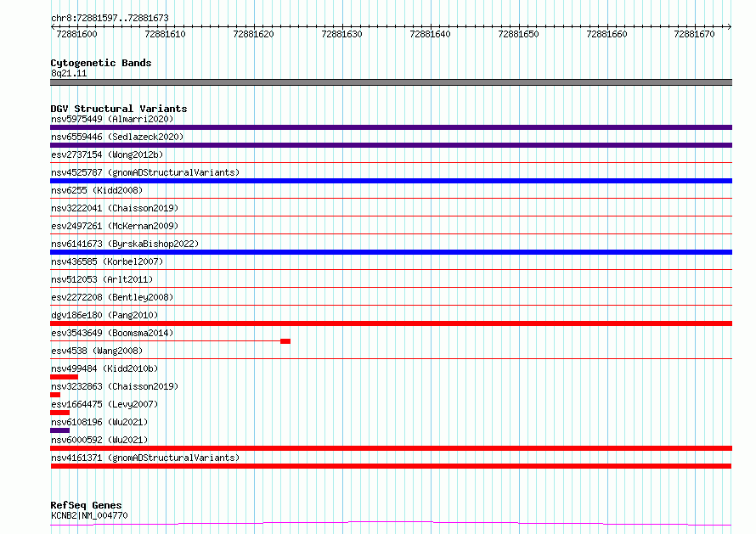Open the Cytogenetic Bands track title

pyautogui.click(x=101, y=63)
